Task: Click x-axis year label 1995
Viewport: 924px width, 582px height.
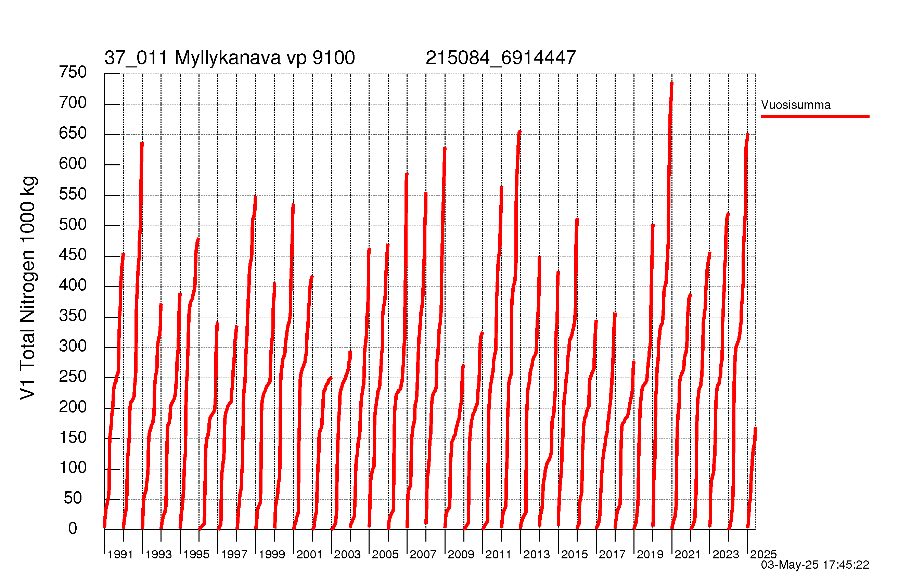Action: [196, 555]
